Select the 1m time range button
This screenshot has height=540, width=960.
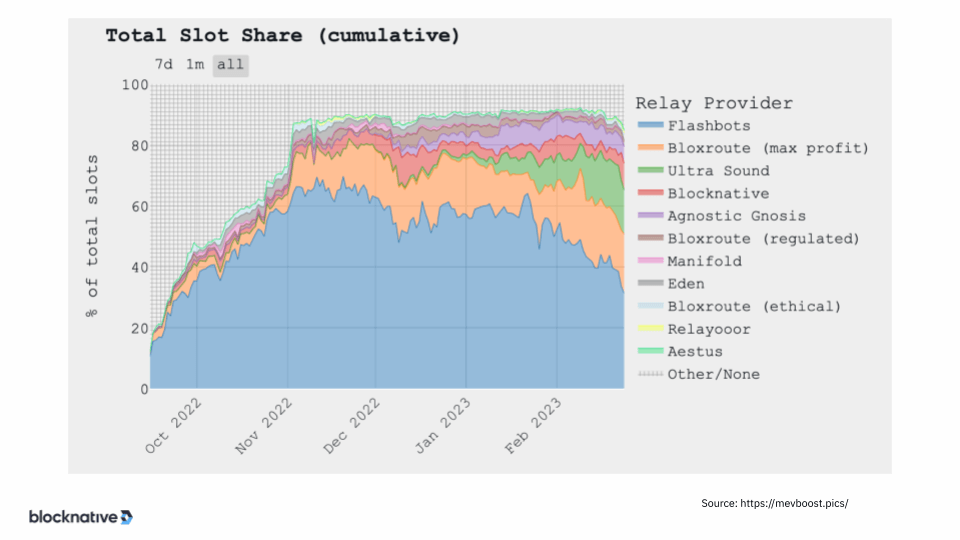point(195,65)
